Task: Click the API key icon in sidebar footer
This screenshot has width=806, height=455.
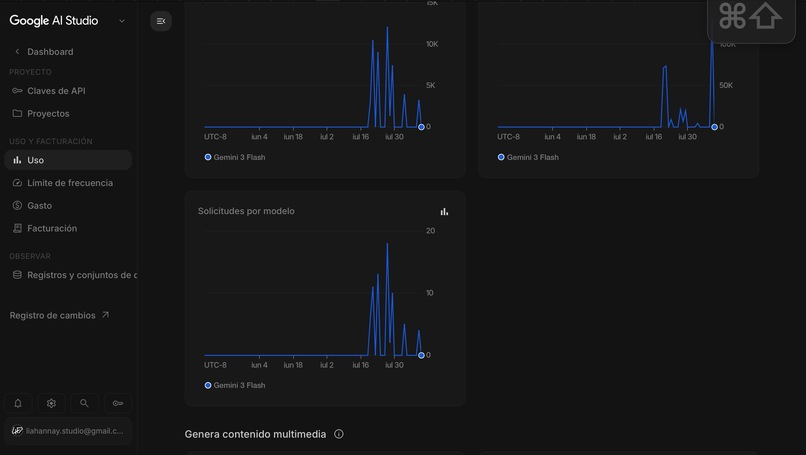Action: pyautogui.click(x=118, y=403)
